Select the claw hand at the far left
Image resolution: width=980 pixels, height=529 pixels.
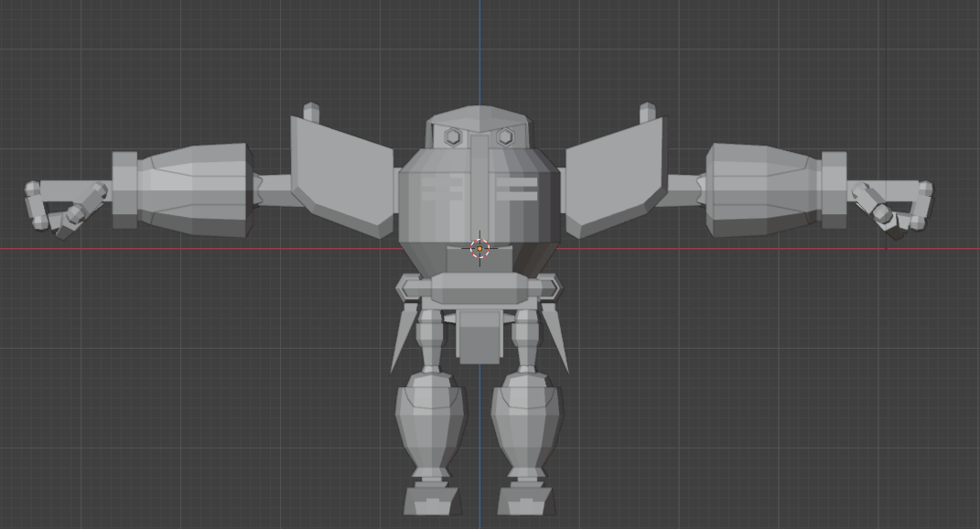tap(64, 207)
